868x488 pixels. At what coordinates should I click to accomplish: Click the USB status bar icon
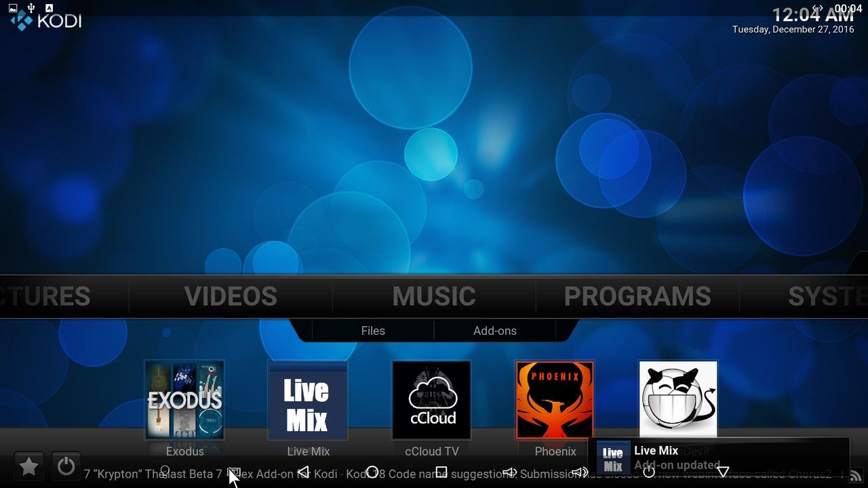[x=30, y=7]
